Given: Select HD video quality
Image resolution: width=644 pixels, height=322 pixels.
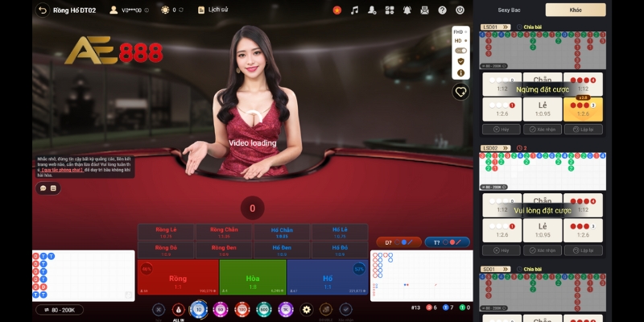Looking at the screenshot, I should [x=460, y=41].
